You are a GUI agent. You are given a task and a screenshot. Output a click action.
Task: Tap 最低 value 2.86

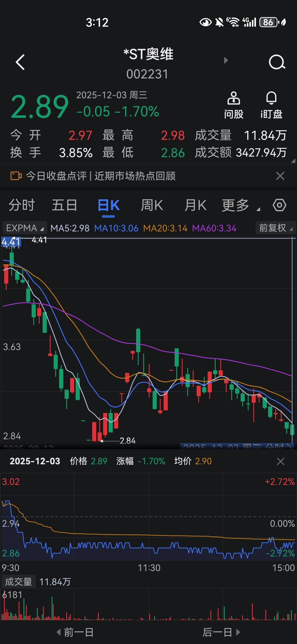click(173, 153)
